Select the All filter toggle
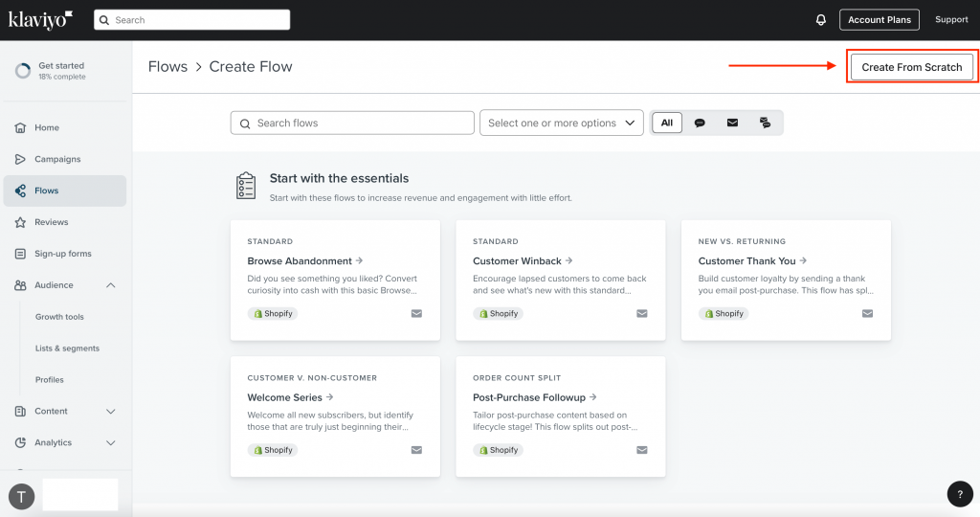Screen dimensions: 980x517 pos(667,123)
